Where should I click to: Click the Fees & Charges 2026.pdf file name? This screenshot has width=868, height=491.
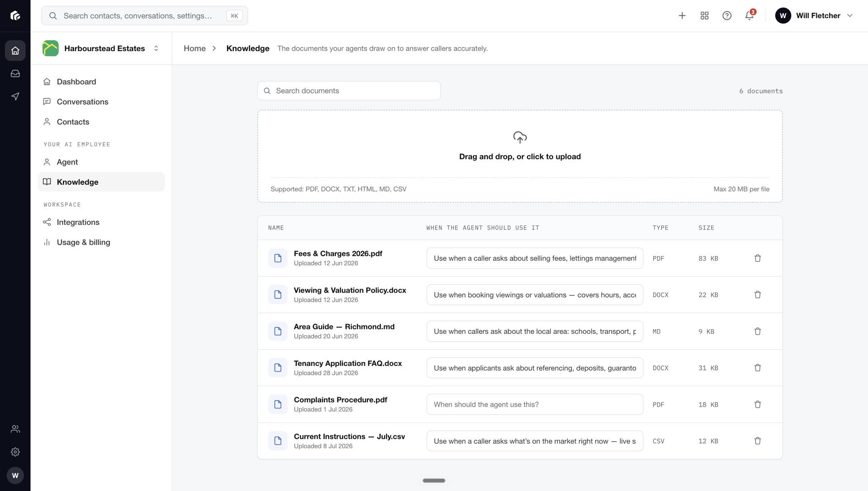click(x=338, y=254)
